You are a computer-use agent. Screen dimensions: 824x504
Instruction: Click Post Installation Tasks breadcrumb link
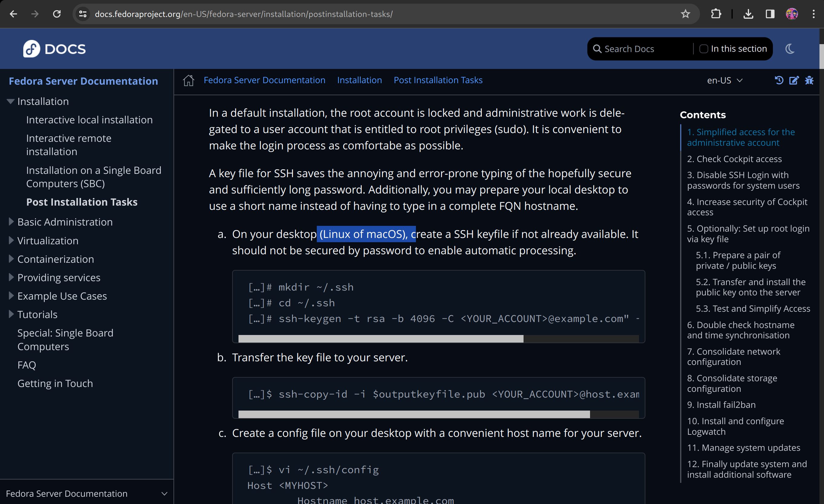click(438, 80)
